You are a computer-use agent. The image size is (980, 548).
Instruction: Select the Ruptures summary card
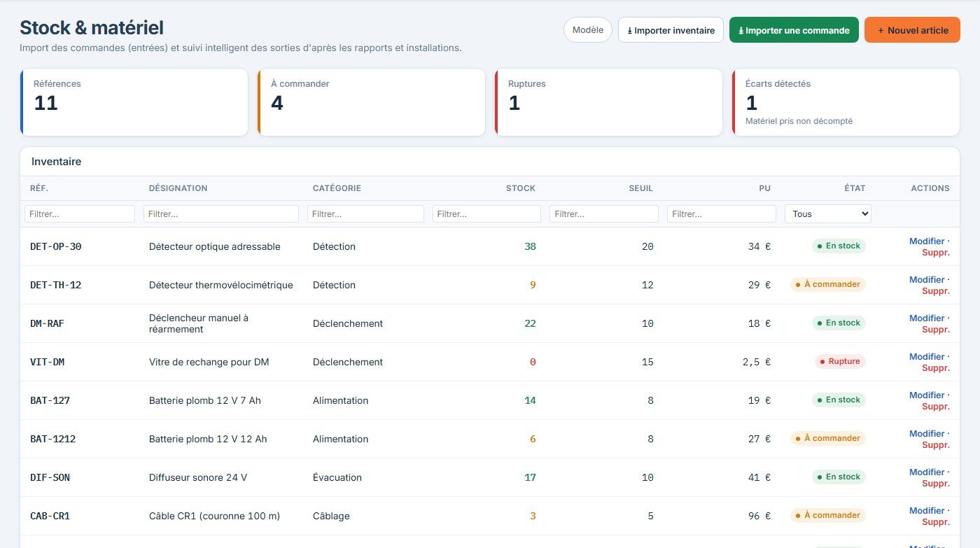click(x=608, y=102)
